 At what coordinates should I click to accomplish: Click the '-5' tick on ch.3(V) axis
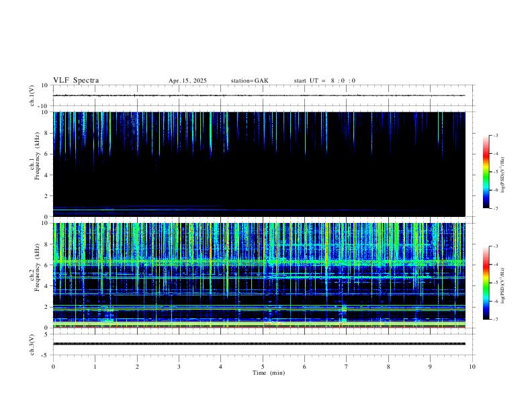click(45, 355)
